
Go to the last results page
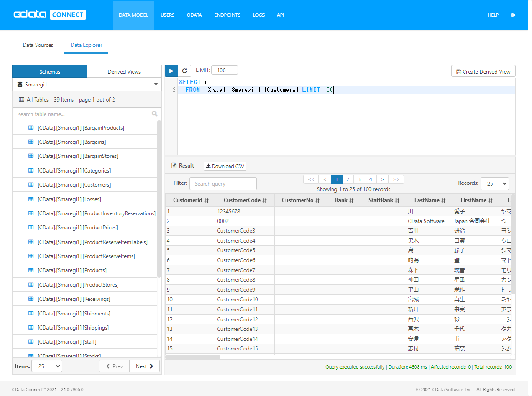pos(396,179)
